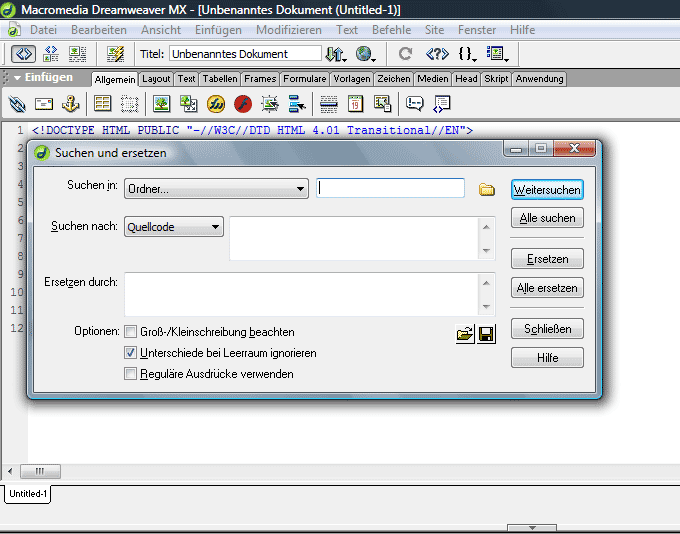680x534 pixels.
Task: Insert Hyperlink icon
Action: [x=17, y=104]
